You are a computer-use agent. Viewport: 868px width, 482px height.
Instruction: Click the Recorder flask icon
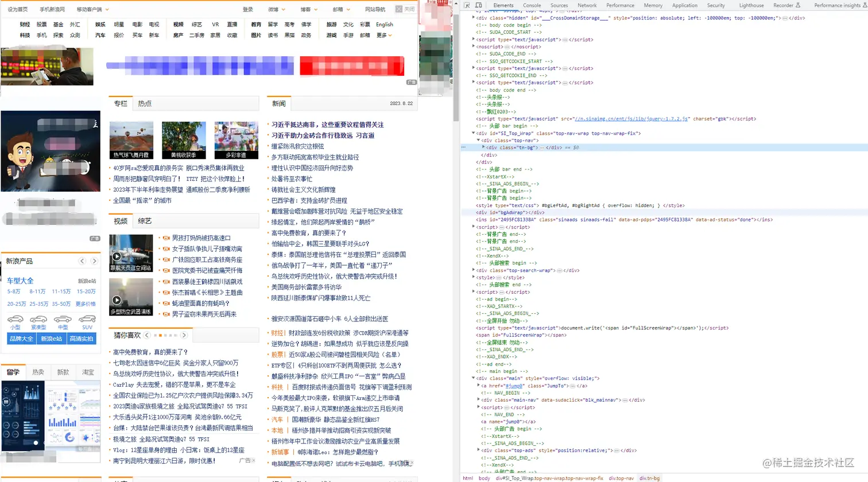click(x=798, y=5)
